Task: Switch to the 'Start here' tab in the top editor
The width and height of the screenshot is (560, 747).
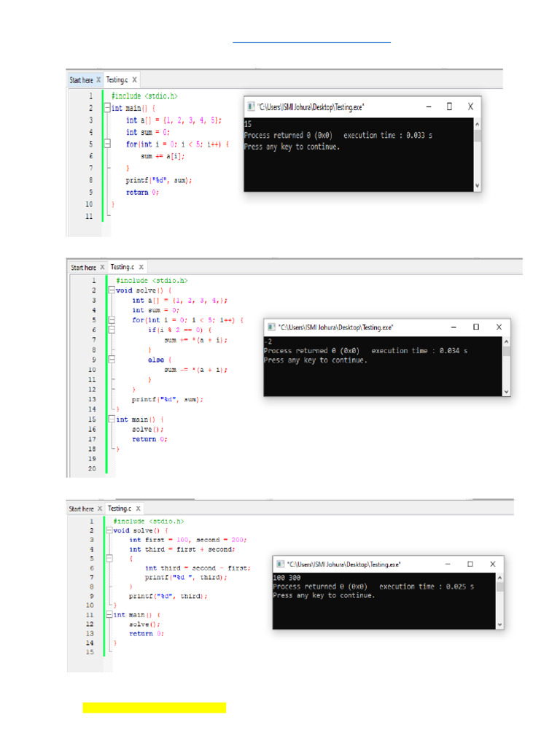Action: pyautogui.click(x=81, y=80)
